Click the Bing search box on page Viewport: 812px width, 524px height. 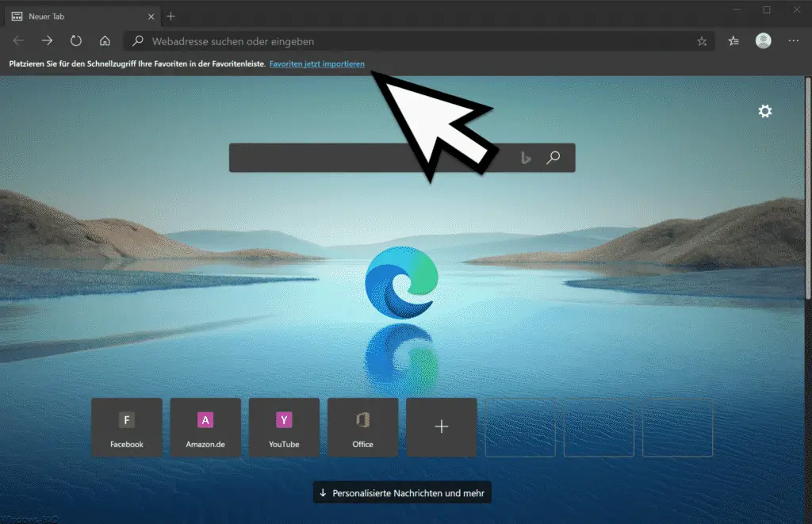click(x=402, y=158)
